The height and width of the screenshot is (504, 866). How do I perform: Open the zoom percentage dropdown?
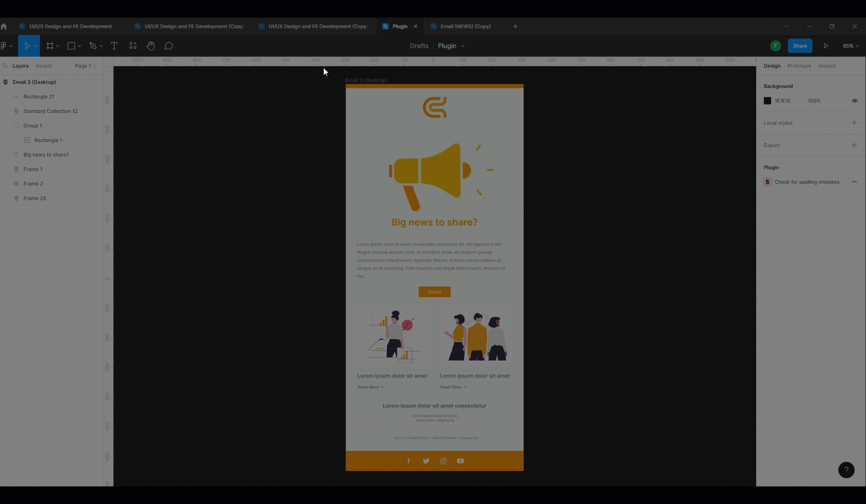click(850, 46)
